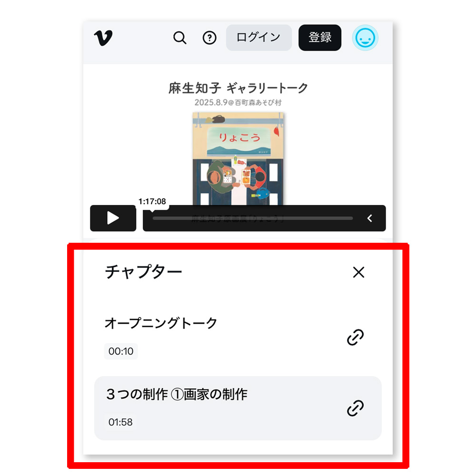476x476 pixels.
Task: Copy link for ３つの制作 ①画家の制作 chapter
Action: [x=355, y=408]
